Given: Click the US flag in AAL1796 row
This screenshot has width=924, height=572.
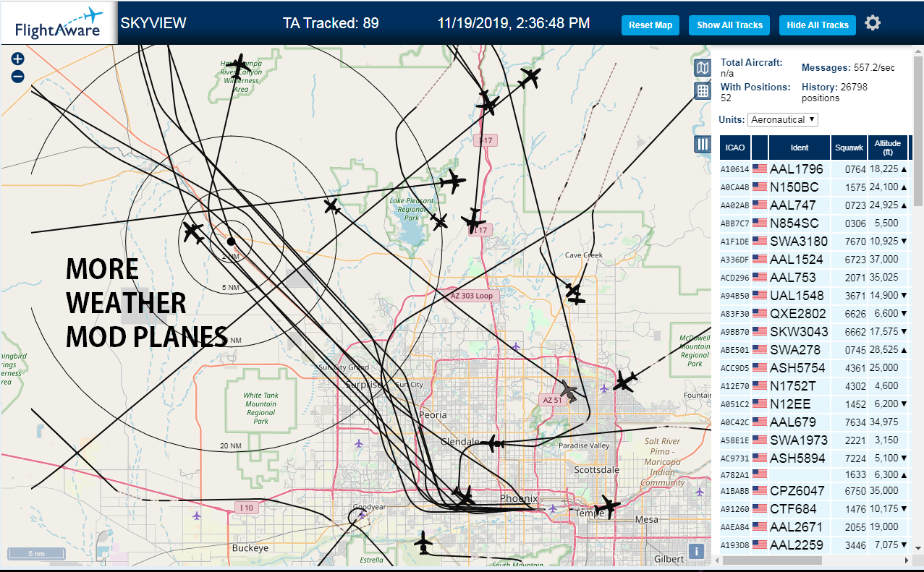Looking at the screenshot, I should pyautogui.click(x=760, y=169).
